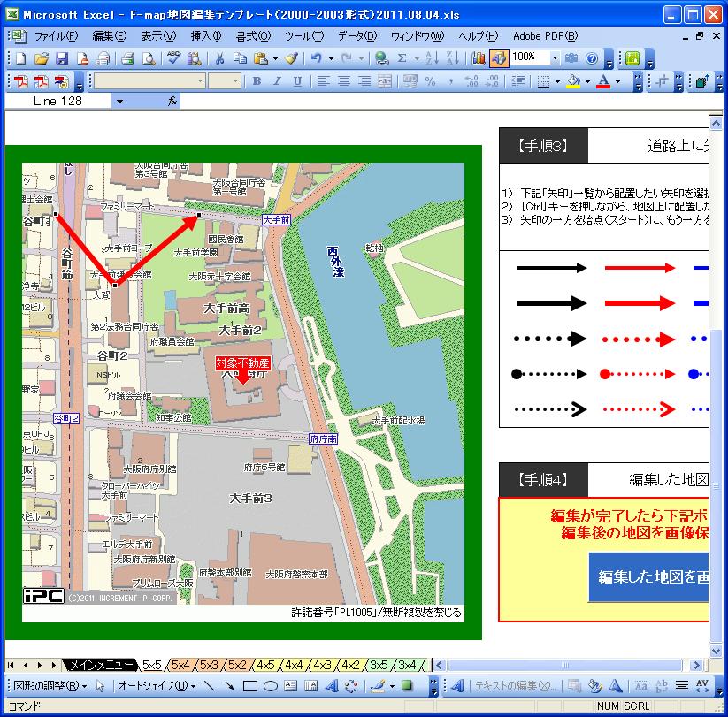Click the 編集した地図を画 blue button

(649, 576)
